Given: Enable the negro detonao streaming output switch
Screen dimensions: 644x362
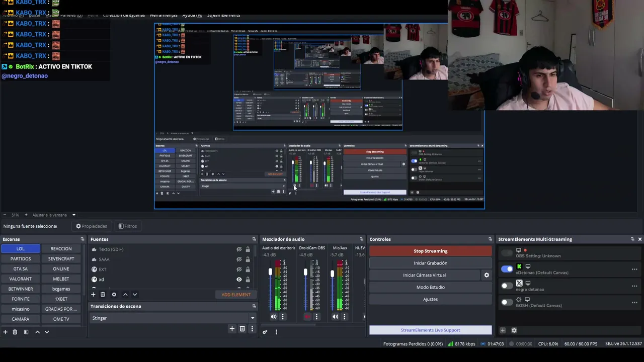Looking at the screenshot, I should (507, 286).
